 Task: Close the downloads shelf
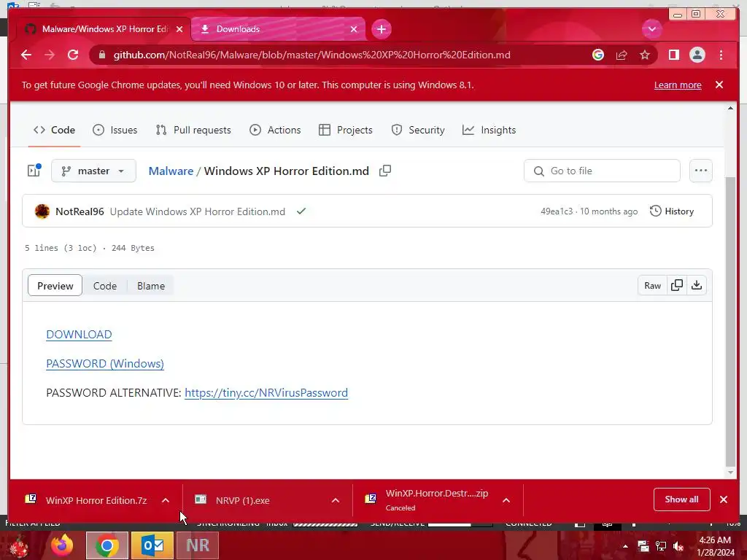coord(724,499)
